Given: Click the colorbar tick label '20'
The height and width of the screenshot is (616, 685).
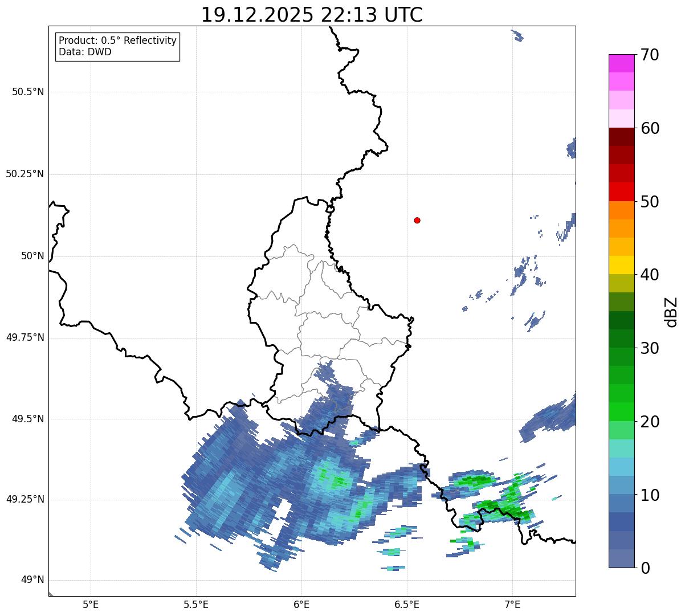Looking at the screenshot, I should 650,422.
